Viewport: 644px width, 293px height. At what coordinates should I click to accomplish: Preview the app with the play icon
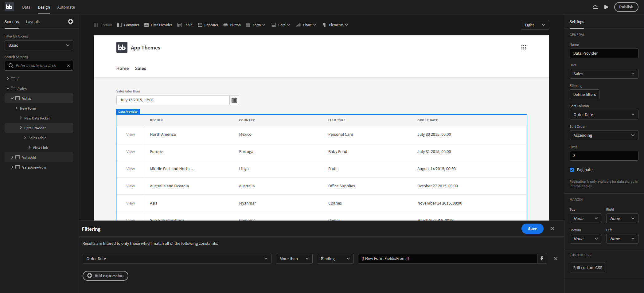coord(606,7)
